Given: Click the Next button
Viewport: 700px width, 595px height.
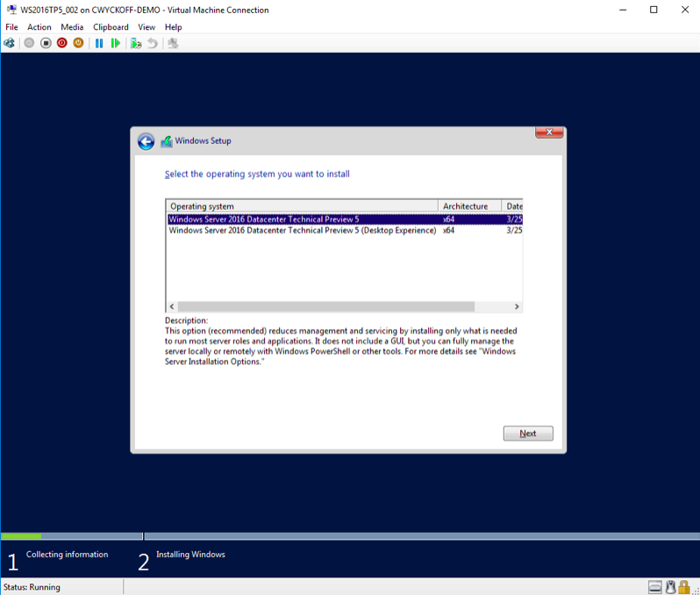Looking at the screenshot, I should click(528, 434).
